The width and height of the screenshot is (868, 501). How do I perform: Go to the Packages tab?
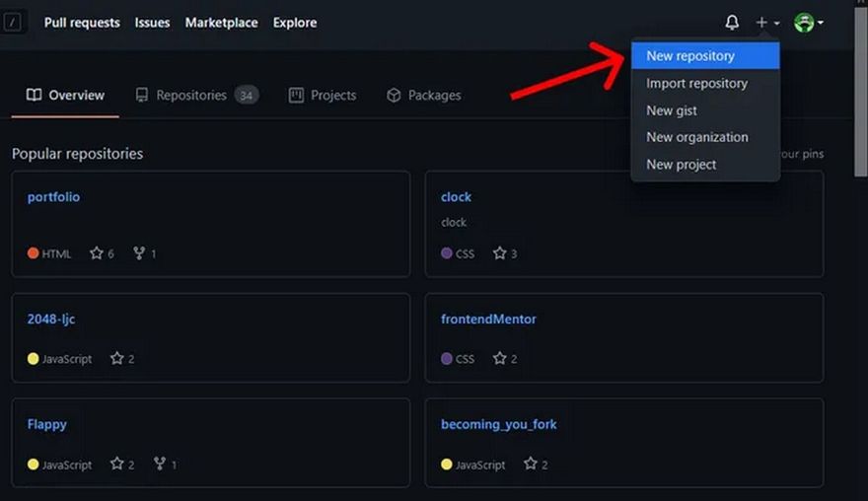click(x=423, y=96)
